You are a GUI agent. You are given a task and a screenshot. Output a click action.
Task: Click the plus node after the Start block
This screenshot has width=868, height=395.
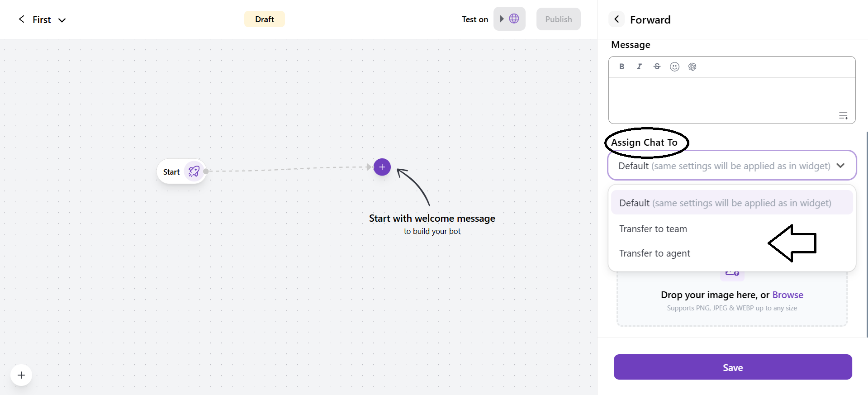coord(381,167)
